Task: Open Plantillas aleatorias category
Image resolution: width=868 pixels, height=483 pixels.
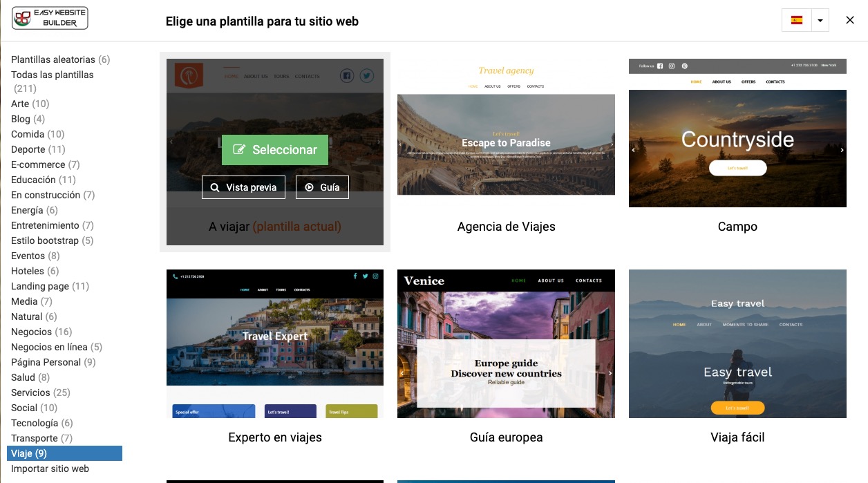Action: point(61,59)
